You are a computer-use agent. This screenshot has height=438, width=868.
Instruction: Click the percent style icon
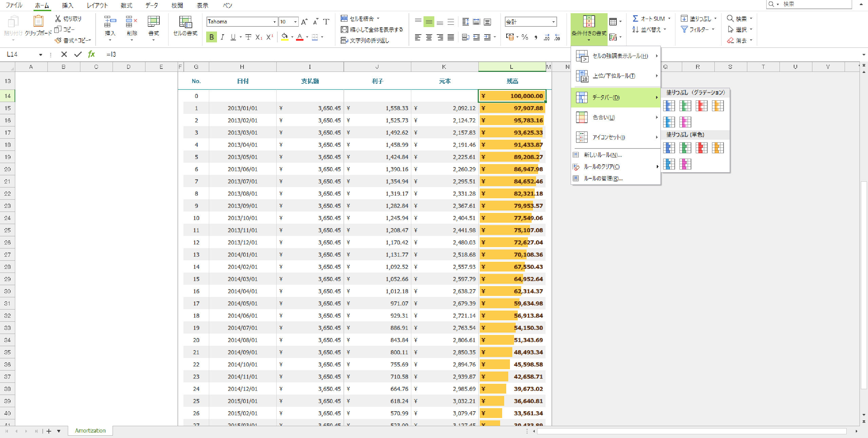point(525,37)
